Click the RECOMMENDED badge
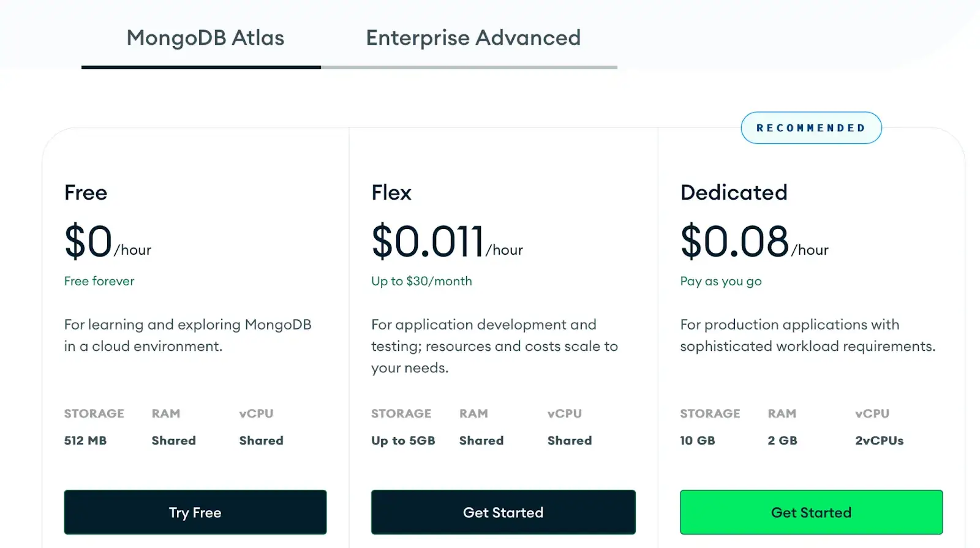Screen dimensions: 980x548 coord(810,128)
